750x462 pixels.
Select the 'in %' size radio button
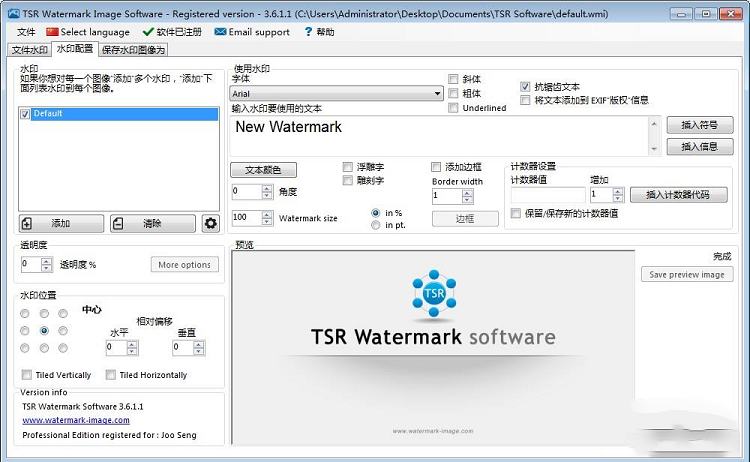(375, 213)
